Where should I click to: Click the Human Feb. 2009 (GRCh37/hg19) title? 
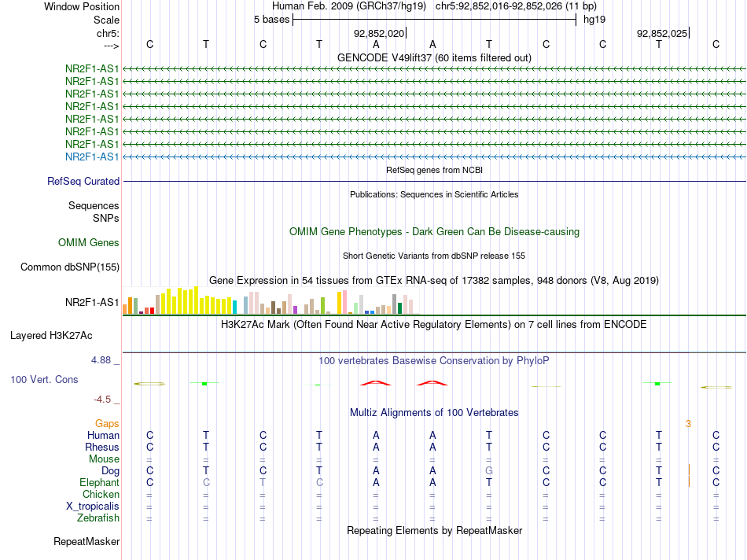(x=348, y=6)
